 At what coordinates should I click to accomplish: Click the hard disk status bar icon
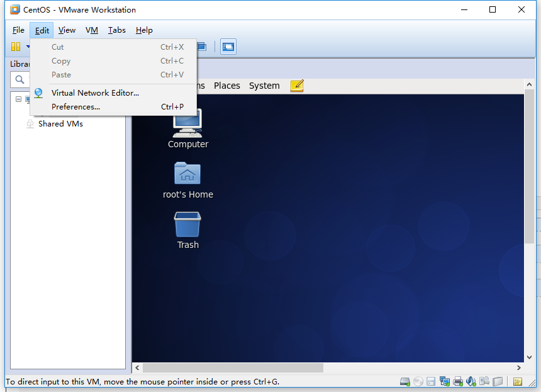click(x=404, y=382)
